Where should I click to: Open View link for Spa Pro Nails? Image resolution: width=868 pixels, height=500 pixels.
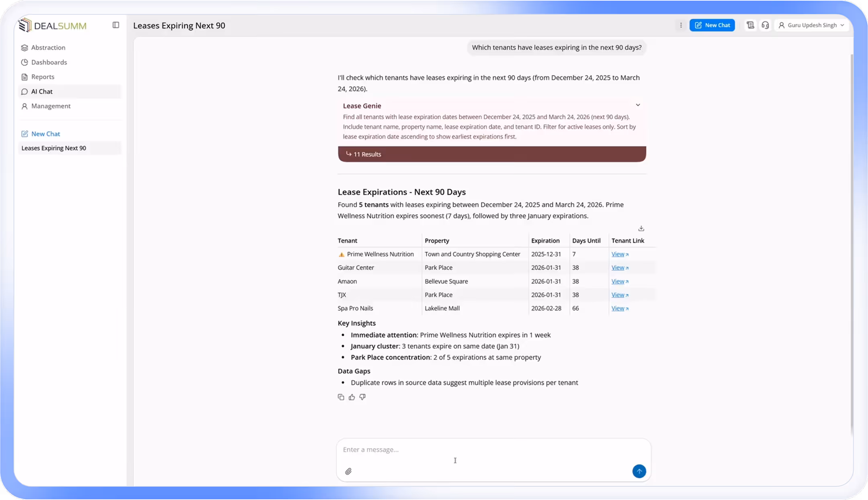tap(620, 308)
